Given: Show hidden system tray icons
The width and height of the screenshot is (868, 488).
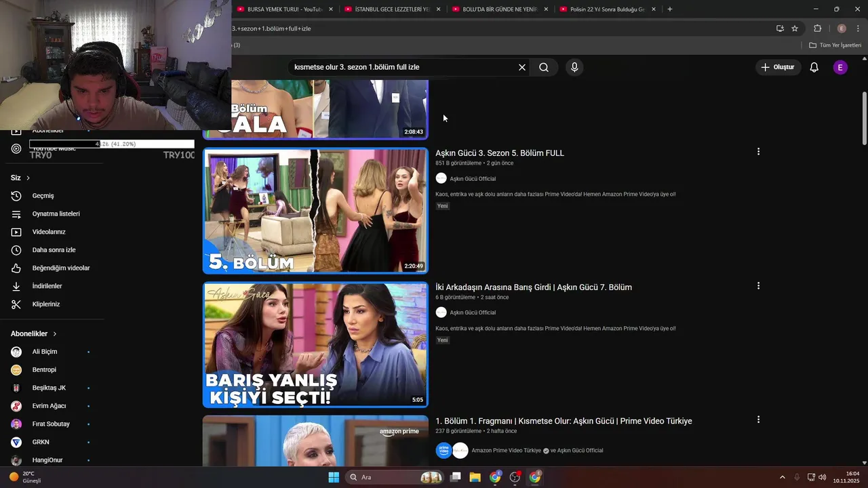Looking at the screenshot, I should coord(782,477).
